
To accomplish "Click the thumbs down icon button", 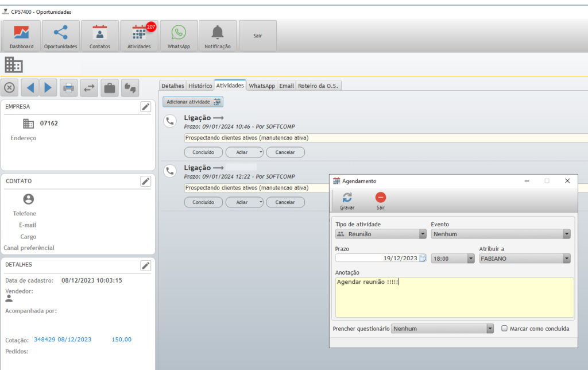I will [130, 88].
